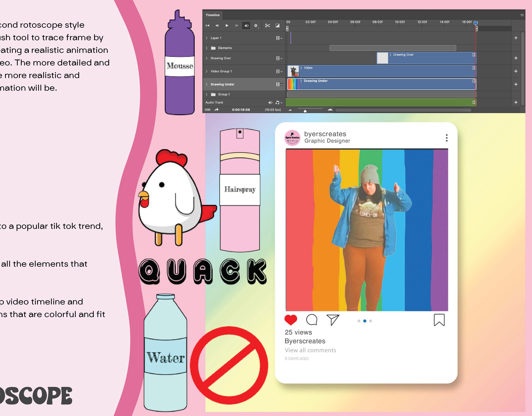
Task: Toggle timeline audio playback speaker
Action: point(247,26)
